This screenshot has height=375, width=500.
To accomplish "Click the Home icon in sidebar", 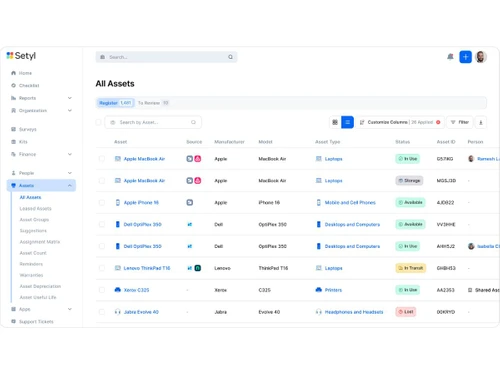I will click(x=13, y=73).
